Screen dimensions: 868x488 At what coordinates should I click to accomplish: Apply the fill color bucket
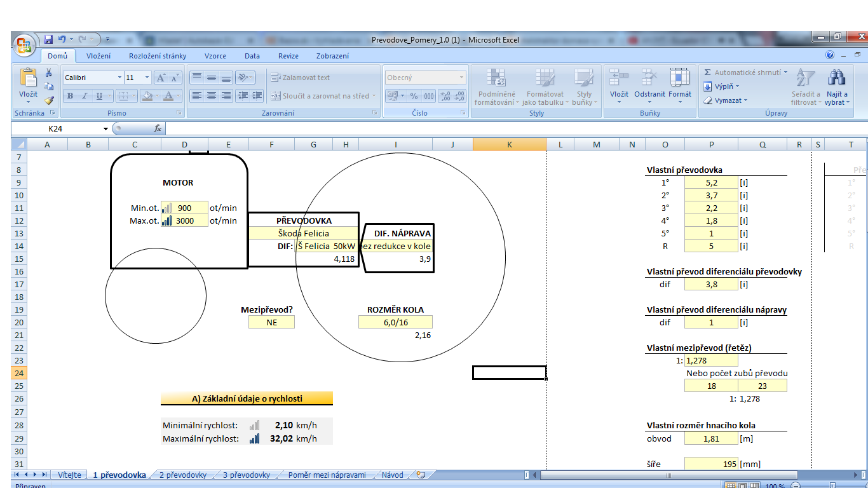pos(147,96)
